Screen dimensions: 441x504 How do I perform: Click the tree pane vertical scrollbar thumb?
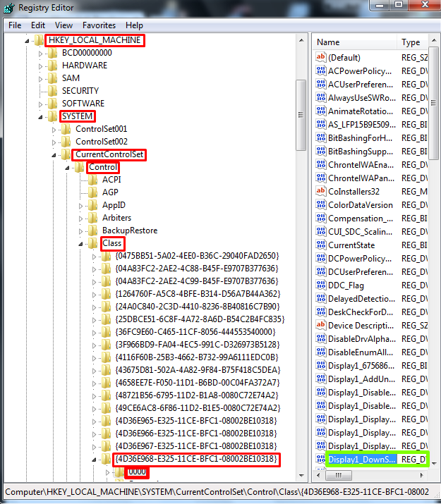point(301,115)
